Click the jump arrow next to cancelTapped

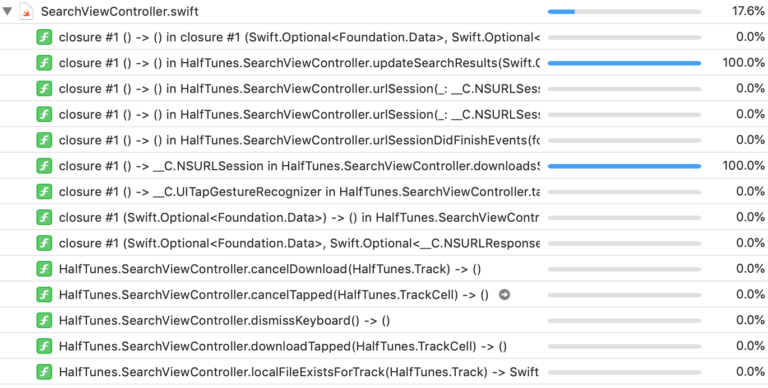(504, 294)
